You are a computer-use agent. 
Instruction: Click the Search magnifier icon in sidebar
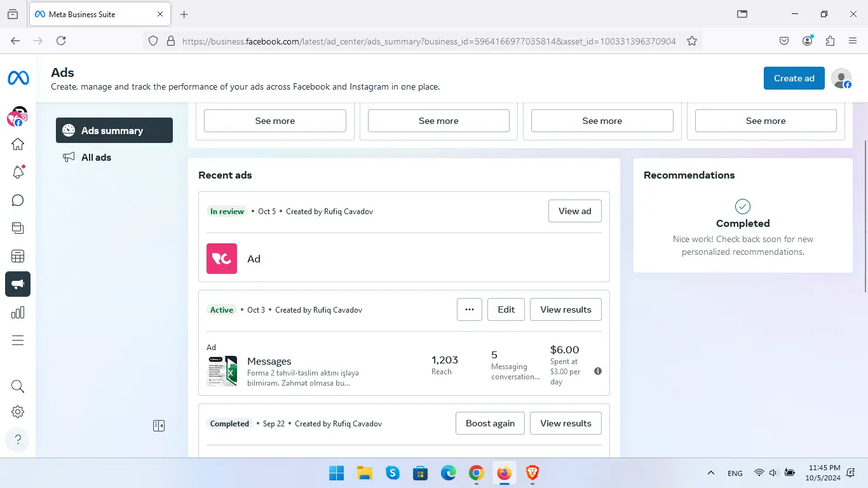18,386
